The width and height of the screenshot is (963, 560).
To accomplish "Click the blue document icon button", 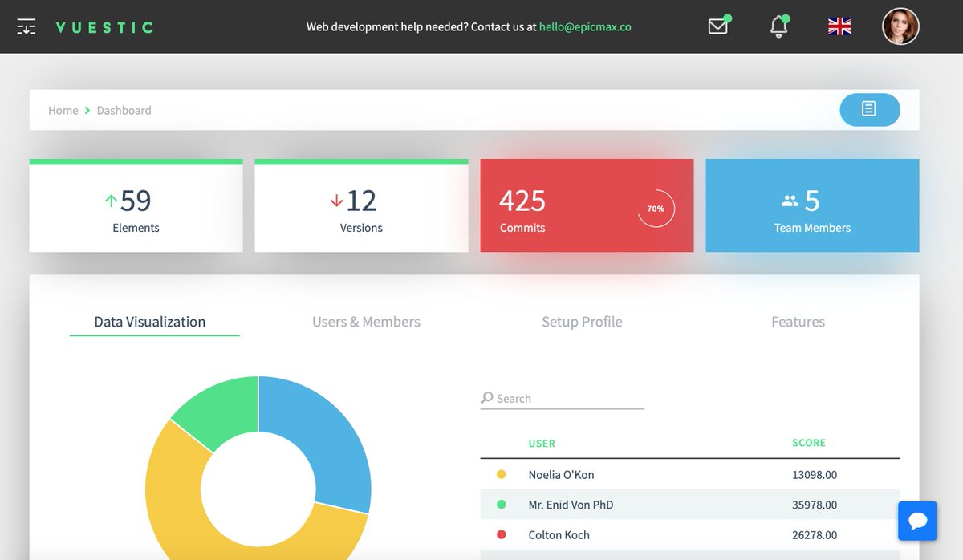I will pos(870,109).
